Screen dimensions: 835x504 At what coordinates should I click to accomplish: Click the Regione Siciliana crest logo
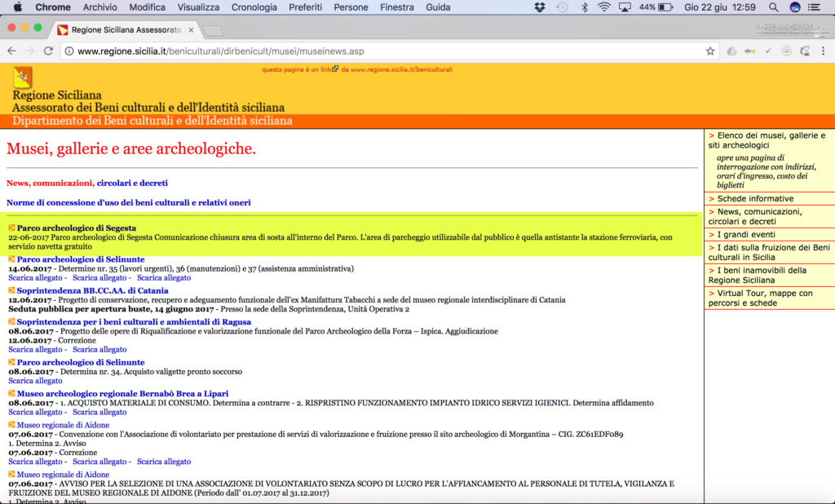[22, 77]
